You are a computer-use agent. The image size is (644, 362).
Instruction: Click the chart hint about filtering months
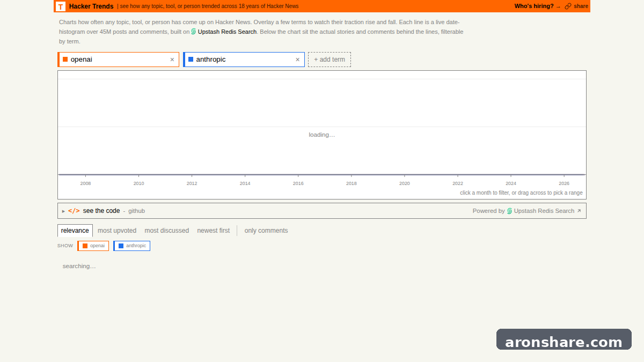(521, 193)
